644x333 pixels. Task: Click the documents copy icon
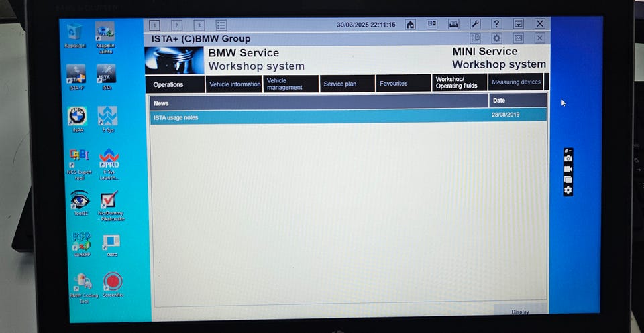475,38
